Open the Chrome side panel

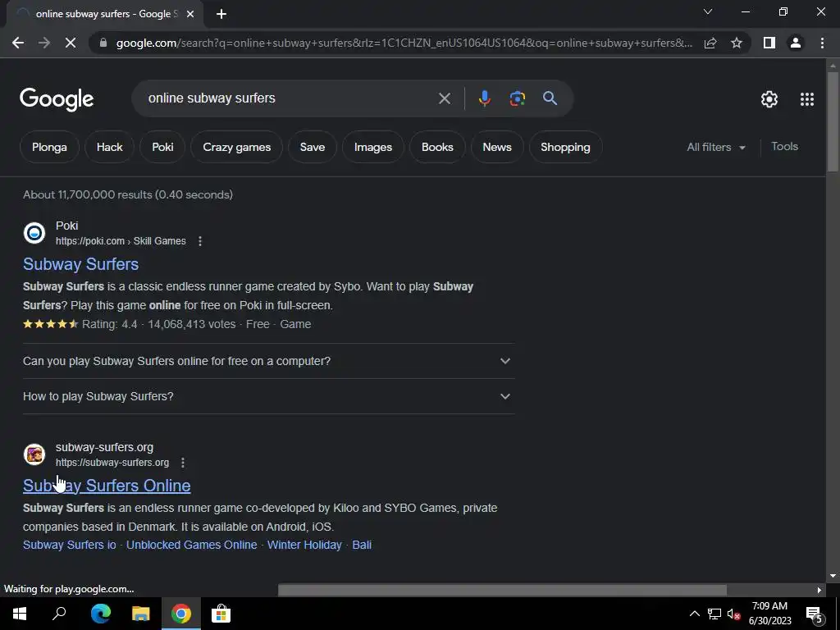click(769, 43)
